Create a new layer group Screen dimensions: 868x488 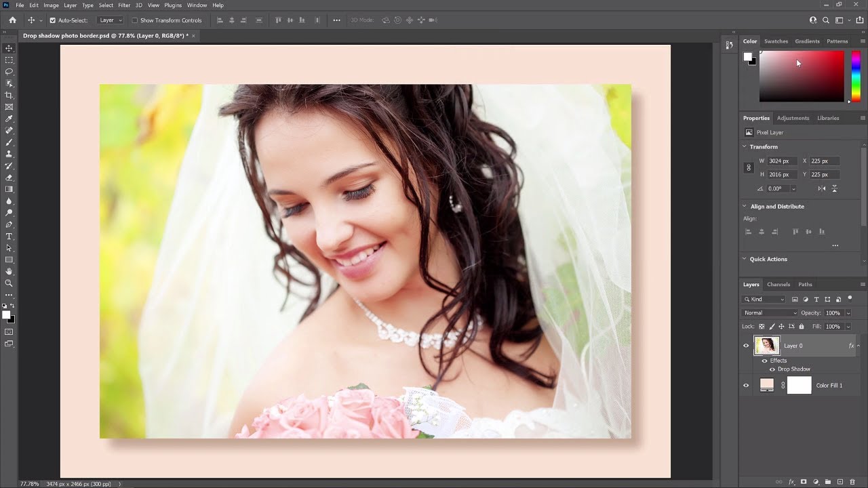(x=828, y=482)
